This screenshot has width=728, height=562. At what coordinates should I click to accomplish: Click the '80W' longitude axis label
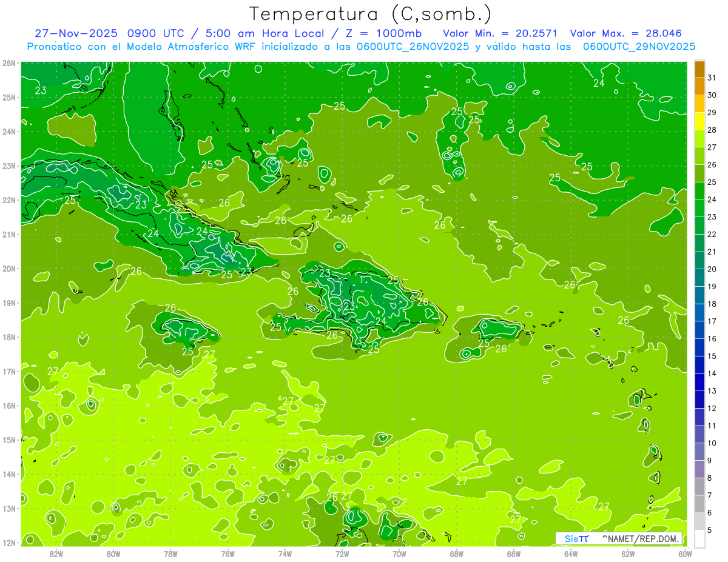pyautogui.click(x=113, y=554)
